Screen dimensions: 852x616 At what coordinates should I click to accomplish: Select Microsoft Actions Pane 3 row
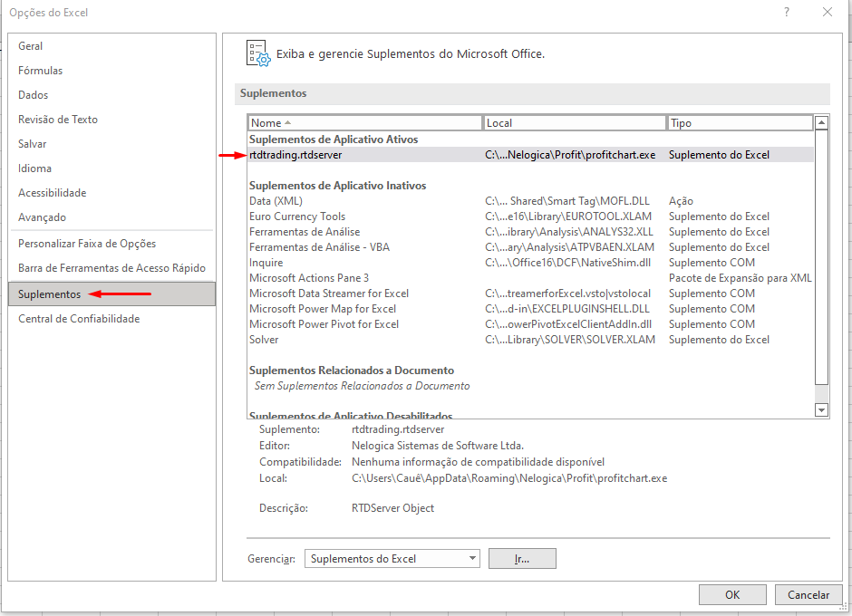coord(531,278)
